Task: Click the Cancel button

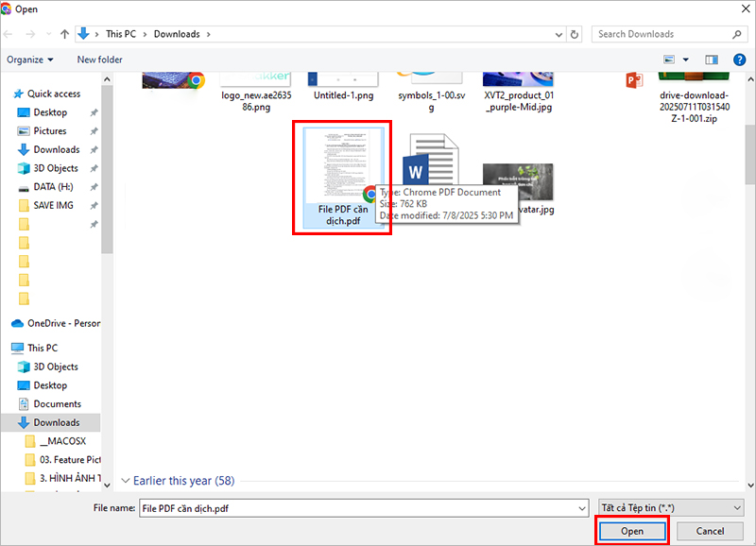Action: pos(710,531)
